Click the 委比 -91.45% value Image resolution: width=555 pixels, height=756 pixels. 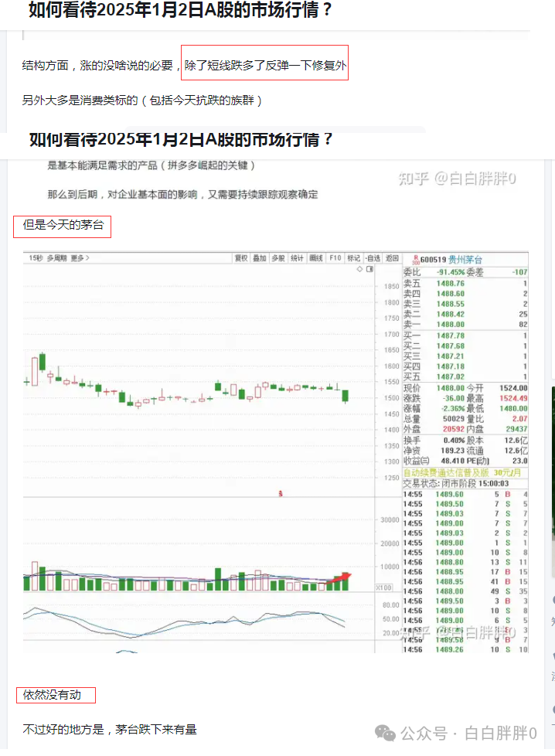(451, 272)
